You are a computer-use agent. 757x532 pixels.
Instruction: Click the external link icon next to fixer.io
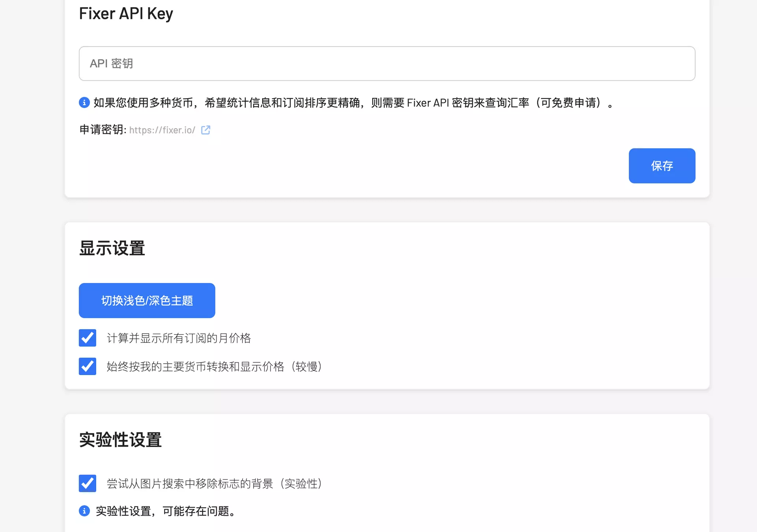tap(205, 130)
